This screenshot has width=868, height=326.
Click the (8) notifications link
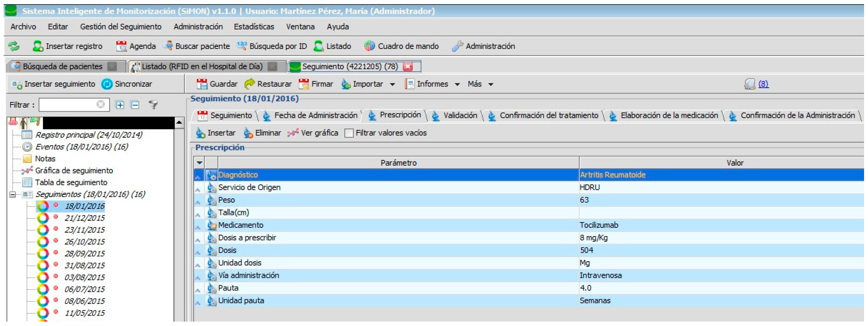(763, 84)
